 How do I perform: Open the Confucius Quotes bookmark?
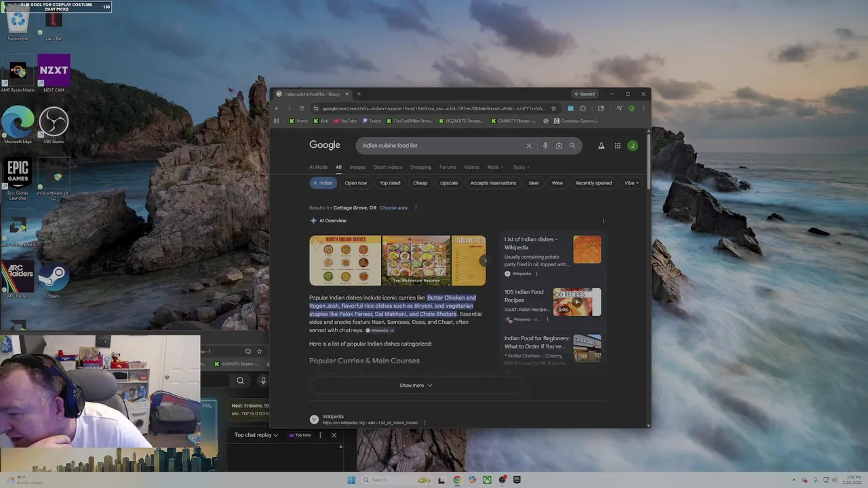[x=576, y=121]
